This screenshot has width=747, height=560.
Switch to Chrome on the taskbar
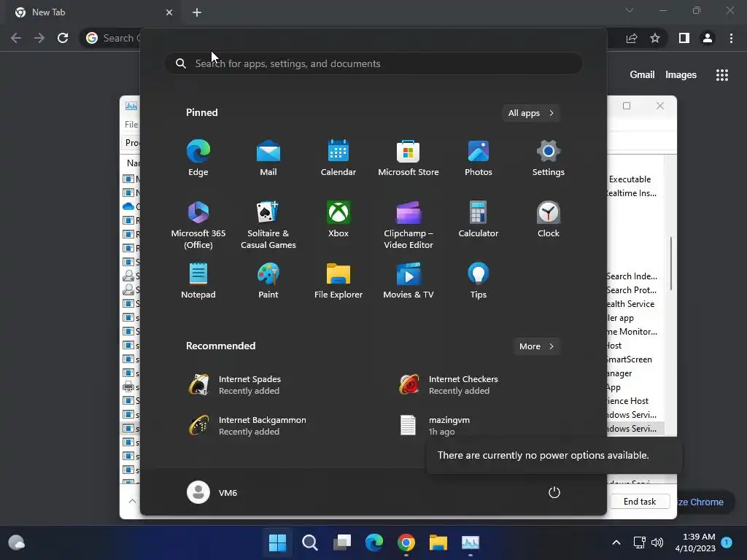point(406,542)
